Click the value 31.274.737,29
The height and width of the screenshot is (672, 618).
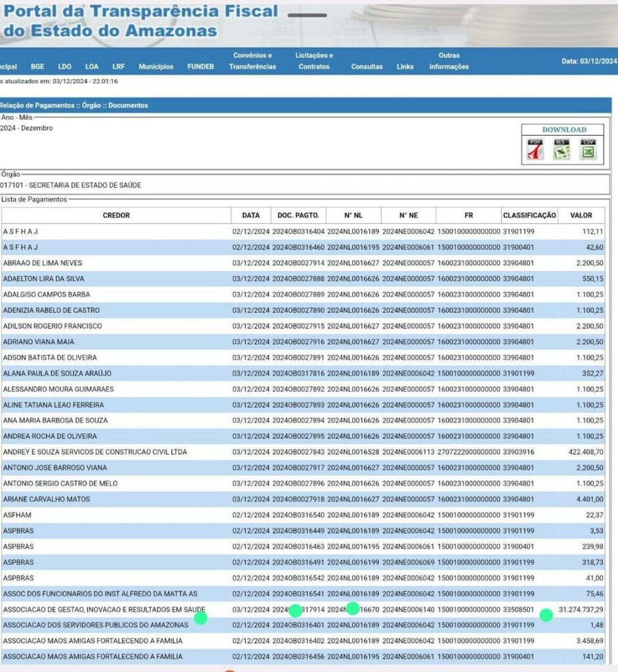[581, 610]
